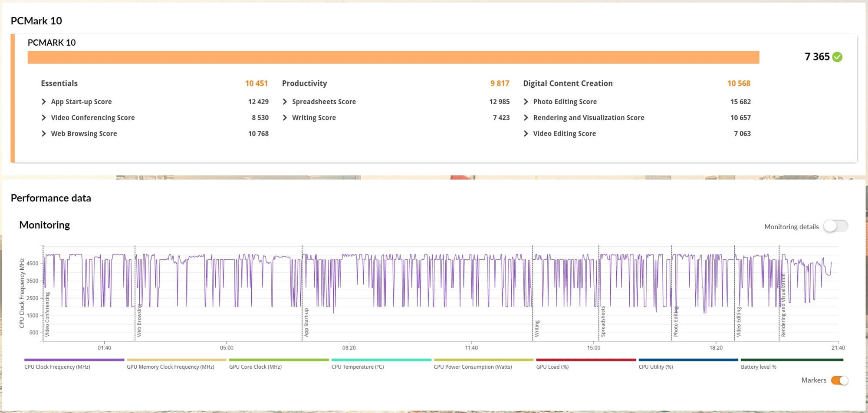Click the Rendering and Visualization marker
Viewport: 868px width, 413px height.
click(x=783, y=305)
